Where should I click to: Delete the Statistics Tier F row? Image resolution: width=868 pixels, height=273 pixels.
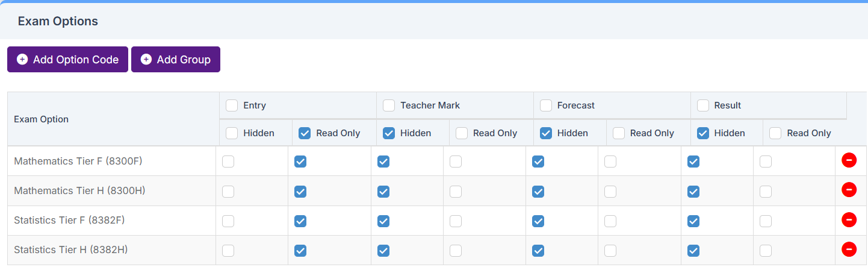point(849,220)
